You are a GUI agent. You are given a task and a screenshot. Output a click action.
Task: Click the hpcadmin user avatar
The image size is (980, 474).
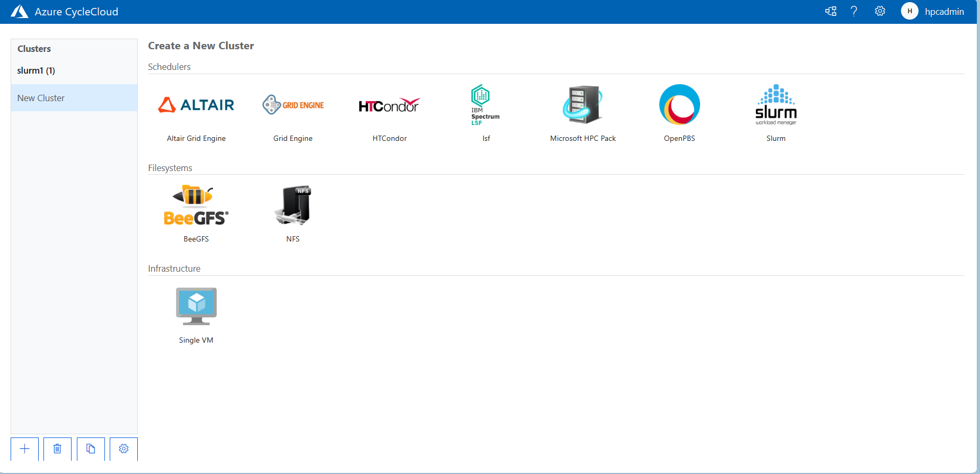pyautogui.click(x=910, y=11)
